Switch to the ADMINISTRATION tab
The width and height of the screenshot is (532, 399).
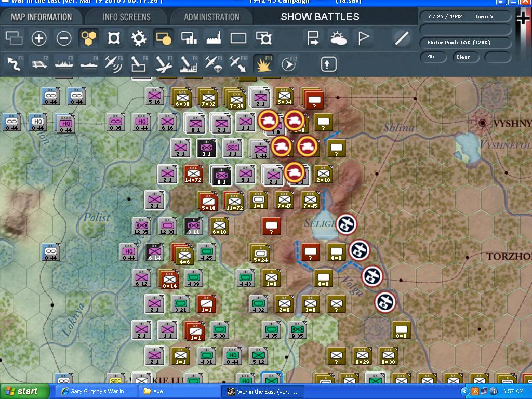click(211, 17)
